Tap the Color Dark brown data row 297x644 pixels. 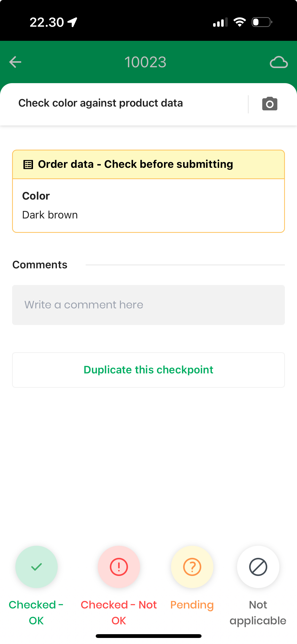[148, 205]
